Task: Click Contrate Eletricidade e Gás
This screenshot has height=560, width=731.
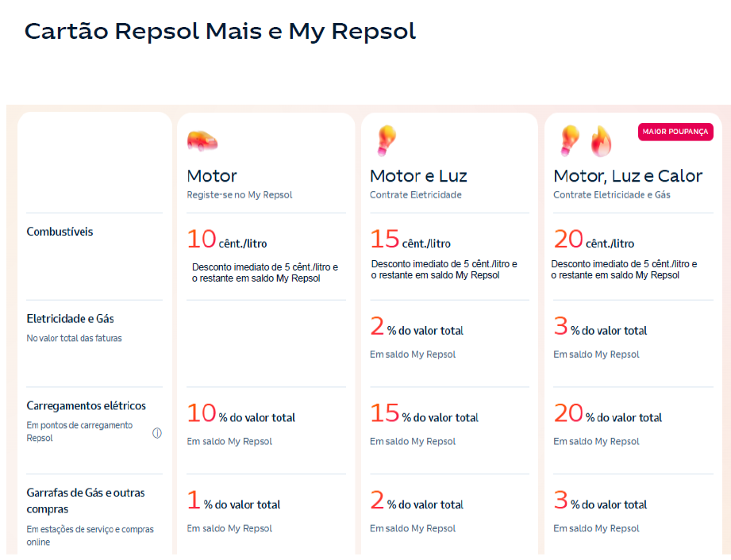Action: tap(611, 195)
